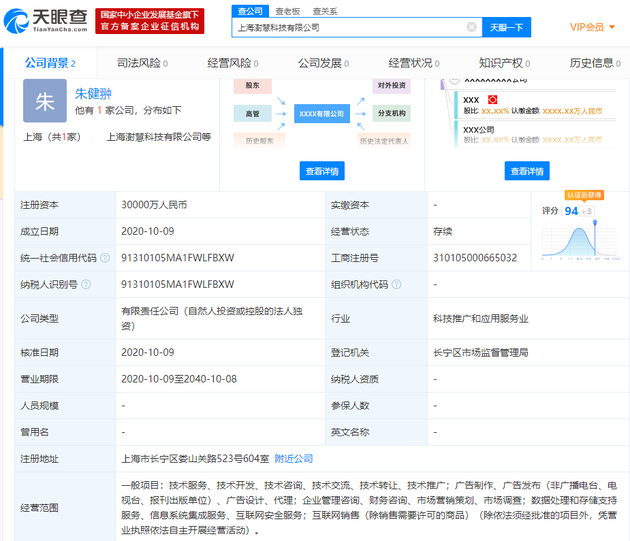Select the 知识产权 tab
This screenshot has height=541, width=630.
pos(504,63)
